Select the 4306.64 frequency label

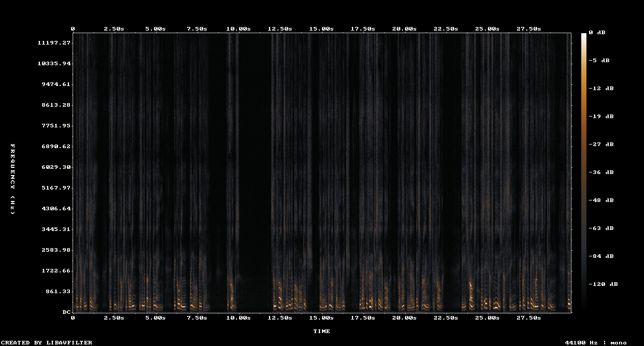click(x=56, y=208)
